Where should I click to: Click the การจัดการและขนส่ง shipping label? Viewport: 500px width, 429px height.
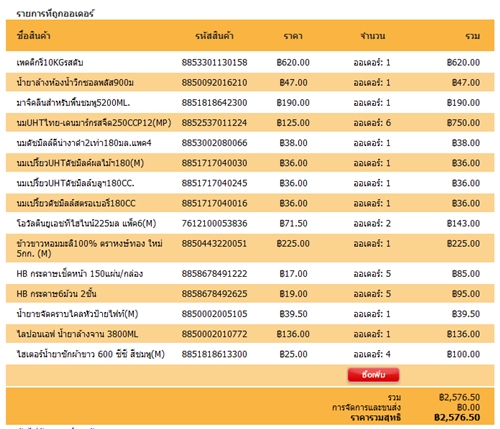[366, 407]
